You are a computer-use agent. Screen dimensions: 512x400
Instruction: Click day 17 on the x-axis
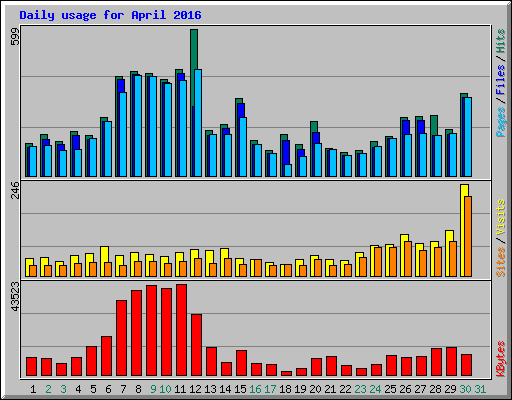click(270, 389)
